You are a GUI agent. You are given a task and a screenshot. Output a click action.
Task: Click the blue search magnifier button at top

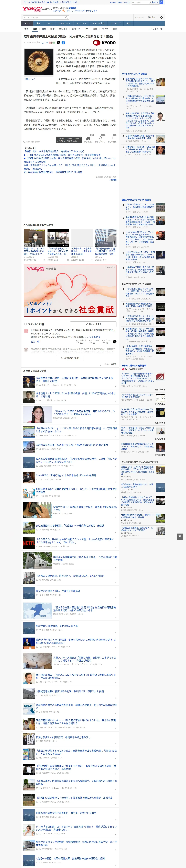pos(161,2)
